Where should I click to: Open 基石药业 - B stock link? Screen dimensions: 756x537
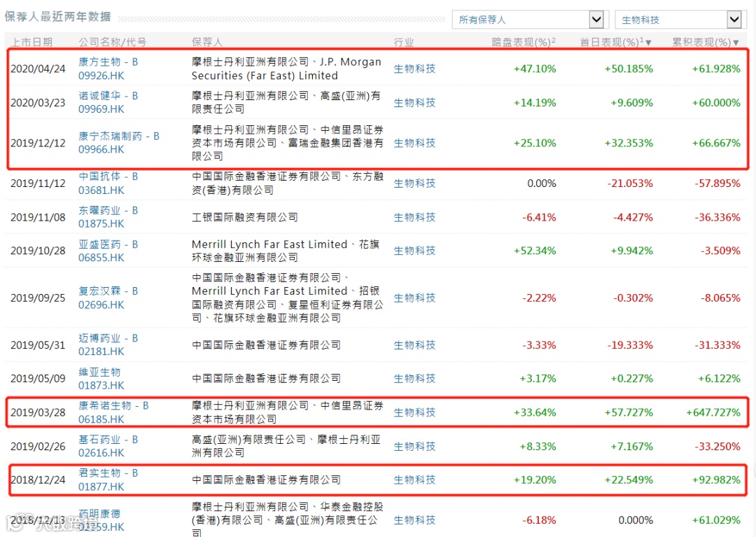108,439
